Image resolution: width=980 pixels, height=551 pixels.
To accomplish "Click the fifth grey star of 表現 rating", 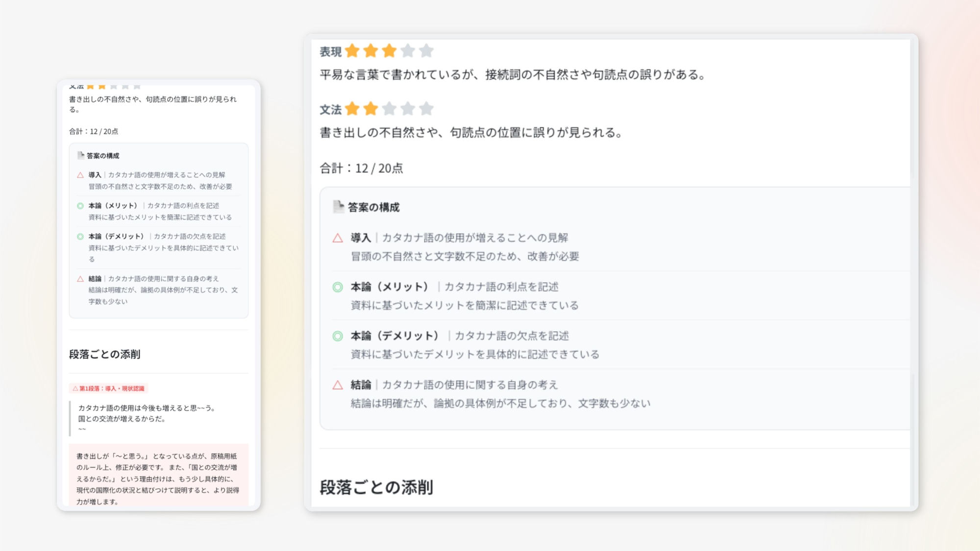I will pos(426,50).
